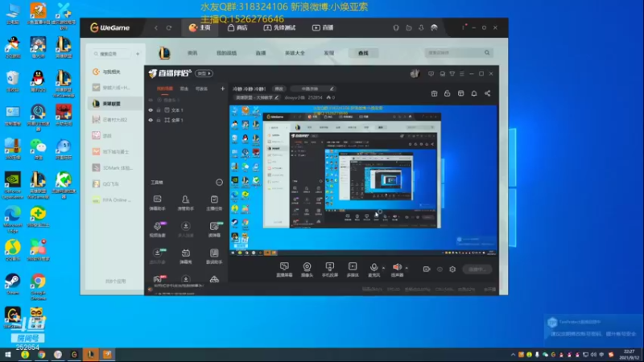This screenshot has height=362, width=644.
Task: Select 英雄大全 tab in League page
Action: pos(295,53)
